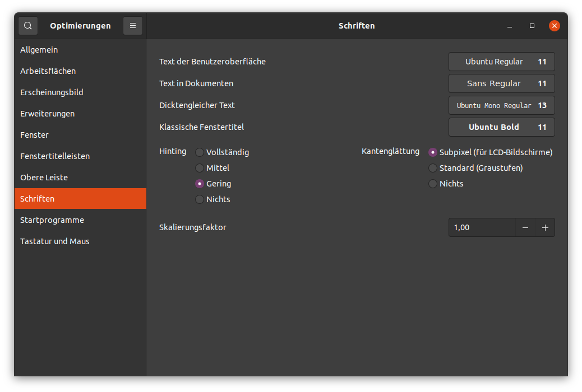Choose Standard (Graustufen) antialiasing

pyautogui.click(x=432, y=167)
